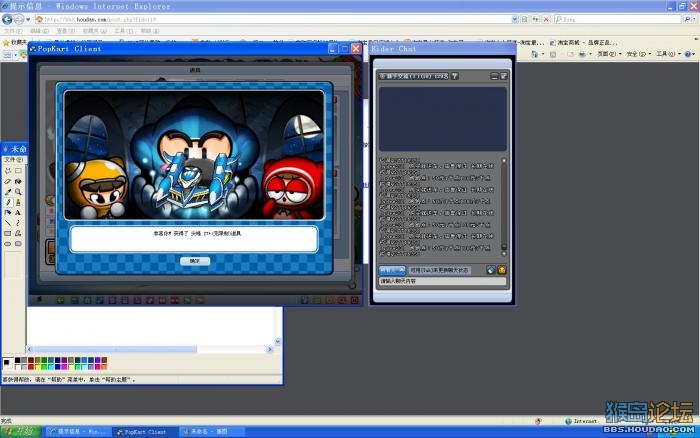Viewport: 700px width, 438px height.
Task: Select the color picker eyedropper tool
Action: (8, 192)
